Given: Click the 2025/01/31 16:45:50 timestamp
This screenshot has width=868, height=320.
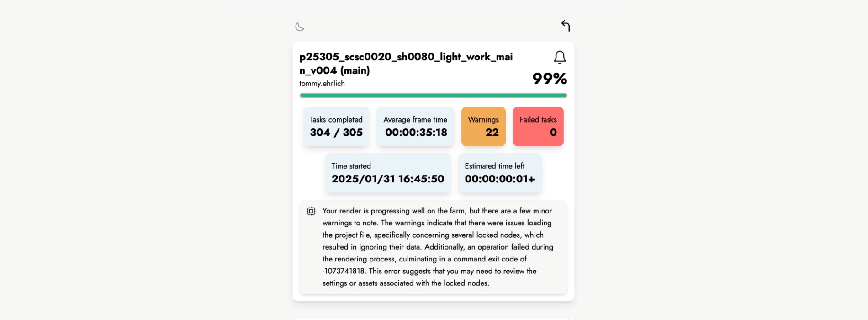Looking at the screenshot, I should point(388,179).
